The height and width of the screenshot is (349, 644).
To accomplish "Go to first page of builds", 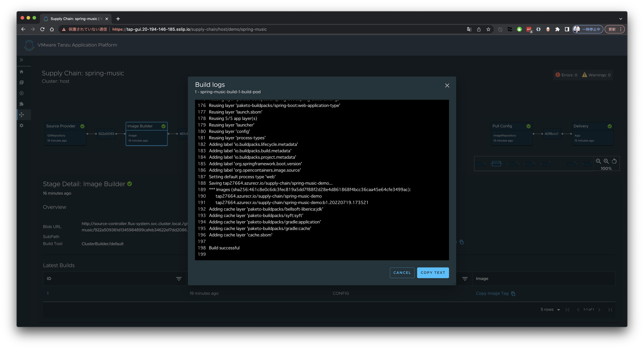I will coord(568,310).
